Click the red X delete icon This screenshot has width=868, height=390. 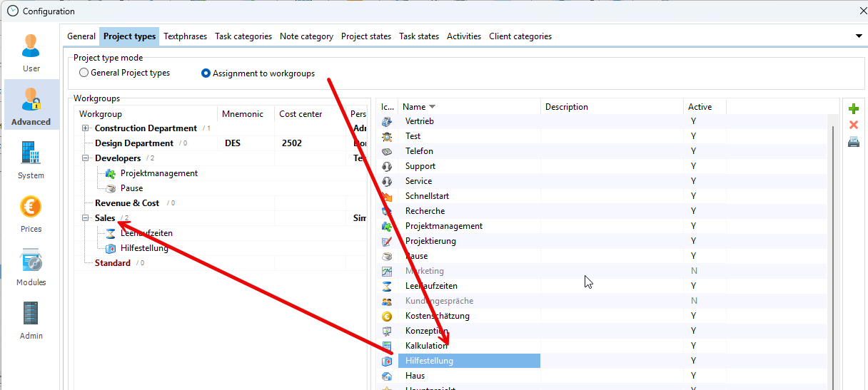click(x=853, y=125)
